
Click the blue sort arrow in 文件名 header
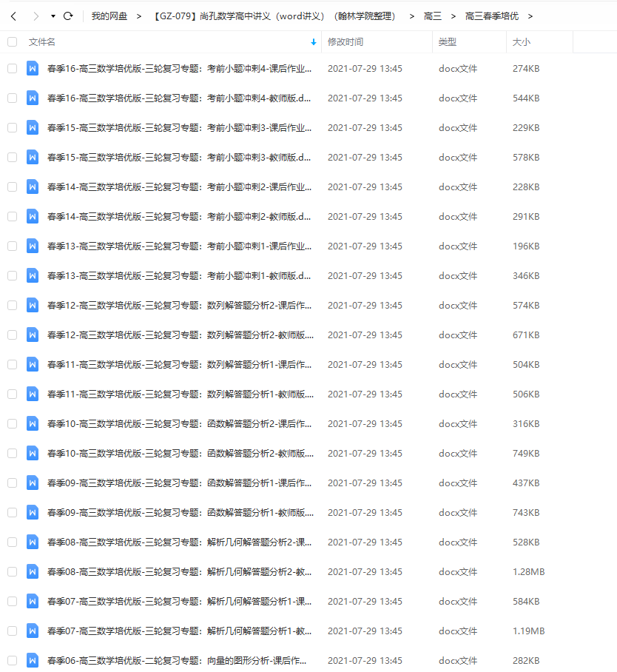[x=314, y=42]
